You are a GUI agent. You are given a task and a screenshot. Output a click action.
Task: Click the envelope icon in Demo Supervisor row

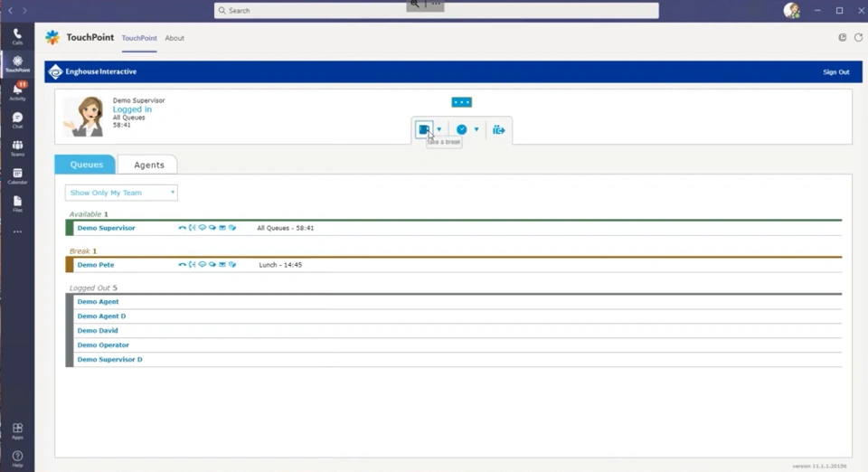pos(222,228)
